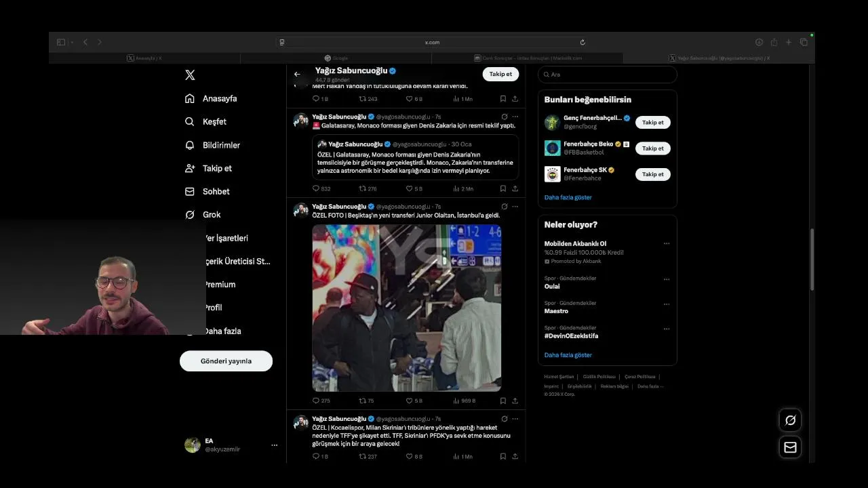Open Grok explain on the Olaitan tweet

pos(504,206)
